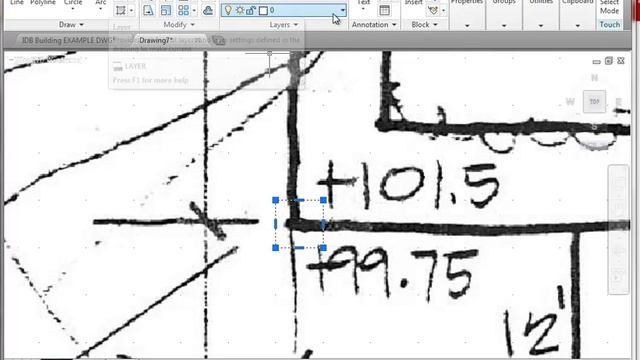
Task: Open dropdown arrow next to block icon
Action: (443, 10)
